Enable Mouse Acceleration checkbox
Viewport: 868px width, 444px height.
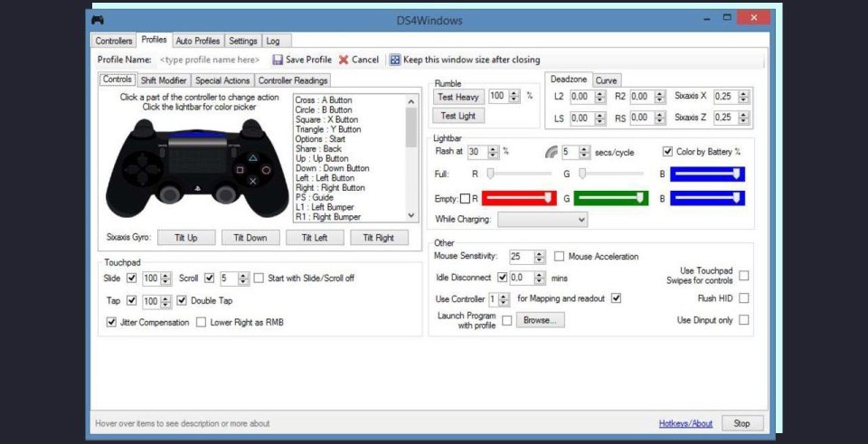560,257
